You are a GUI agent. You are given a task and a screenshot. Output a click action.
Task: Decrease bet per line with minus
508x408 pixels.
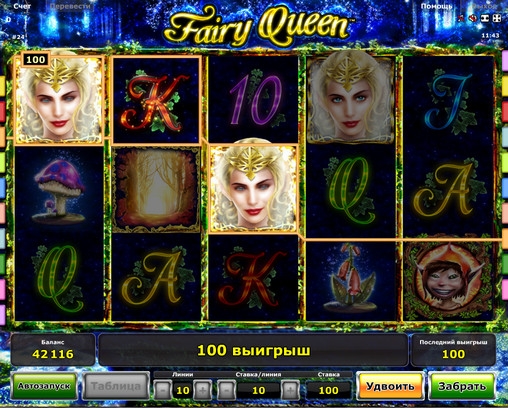226,390
